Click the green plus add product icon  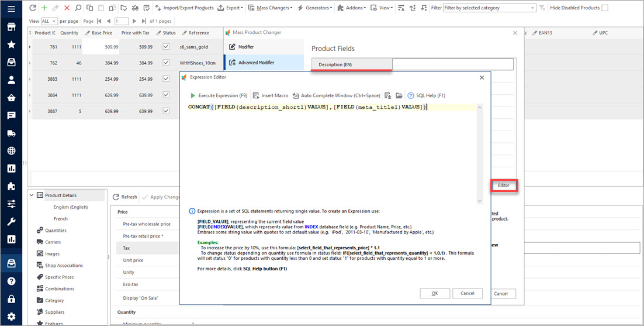tap(44, 8)
